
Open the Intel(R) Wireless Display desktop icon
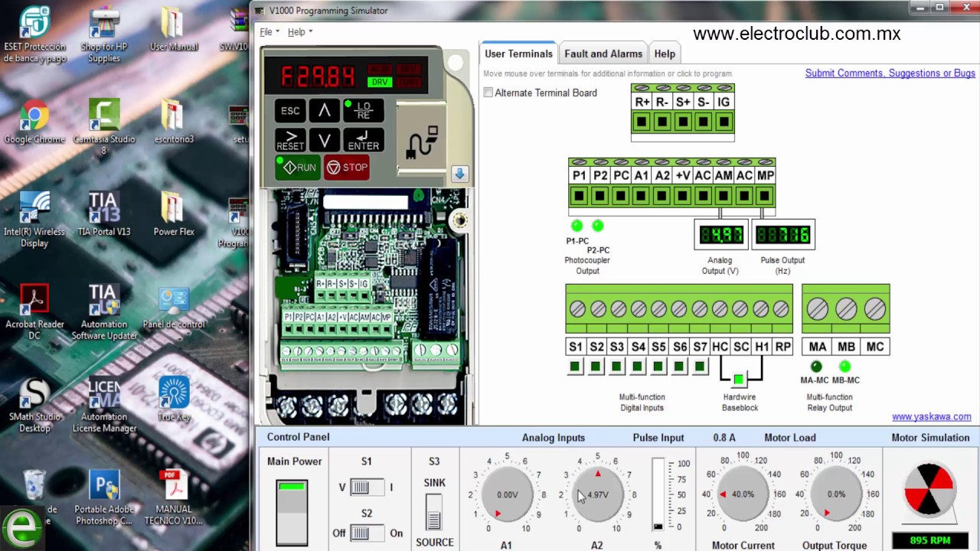click(34, 220)
